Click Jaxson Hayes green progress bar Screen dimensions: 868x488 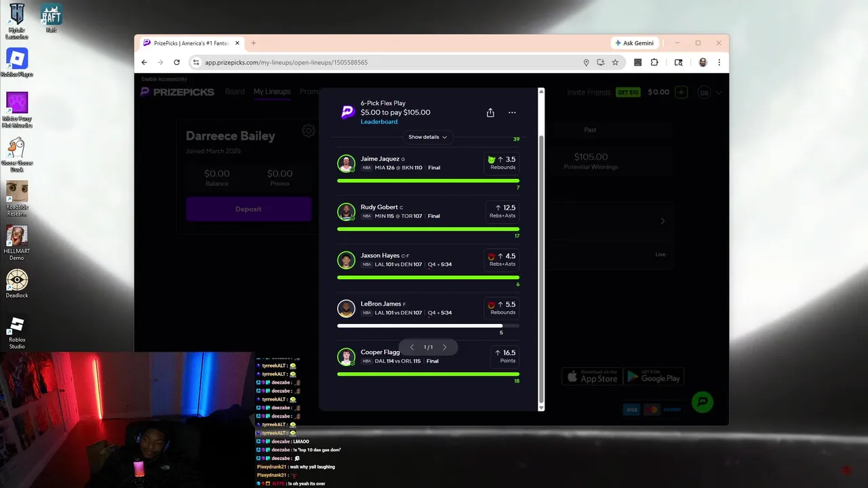428,277
